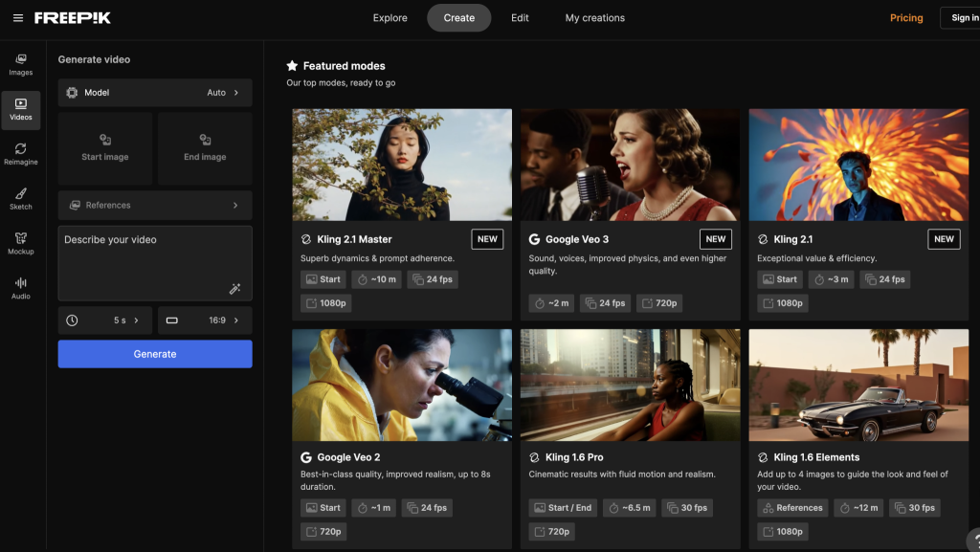Open the Model Auto selector
Viewport: 980px width, 552px height.
[x=155, y=93]
